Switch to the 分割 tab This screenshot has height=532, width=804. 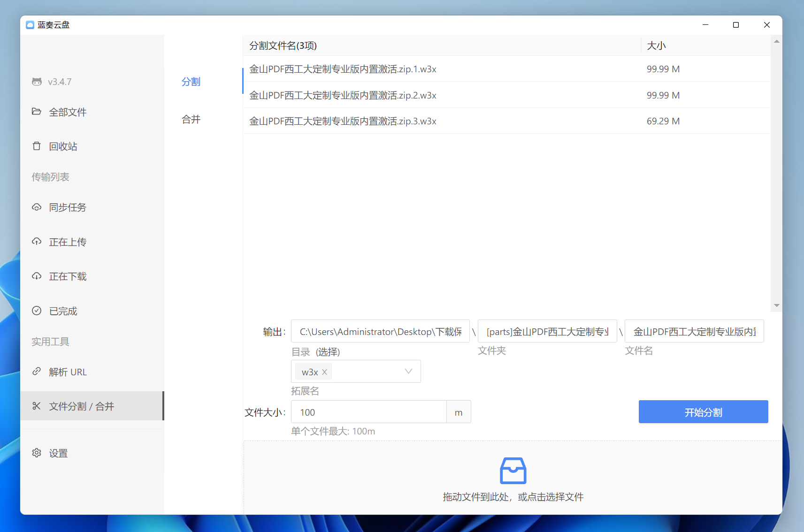(191, 82)
